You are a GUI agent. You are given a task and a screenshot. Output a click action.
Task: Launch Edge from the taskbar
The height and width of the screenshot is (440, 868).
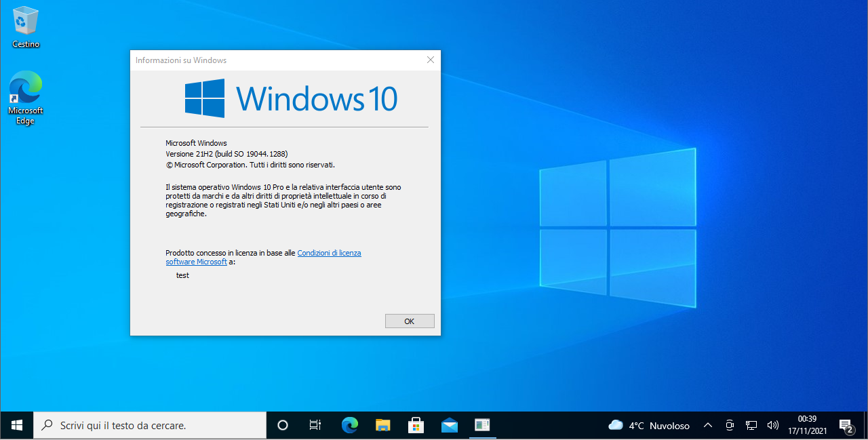(349, 425)
